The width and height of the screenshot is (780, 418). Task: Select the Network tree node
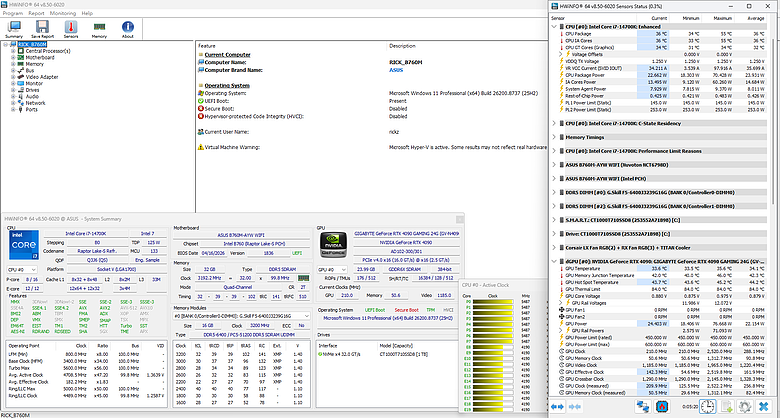[x=35, y=103]
